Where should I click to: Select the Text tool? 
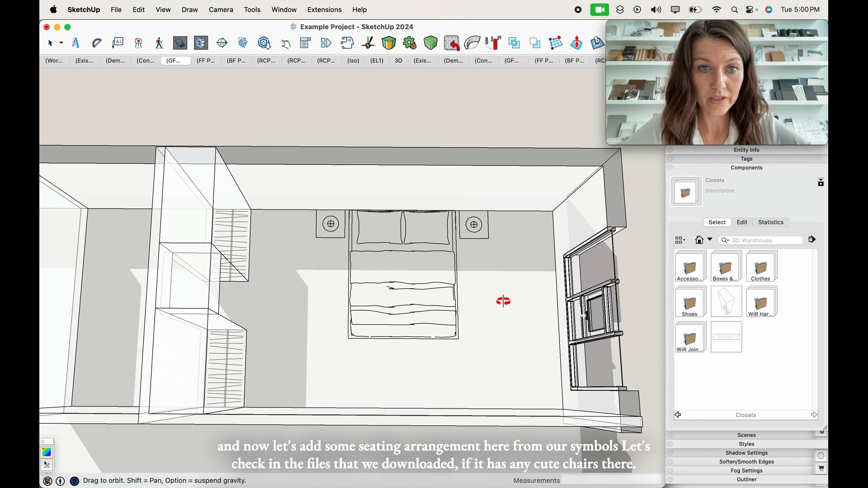75,43
